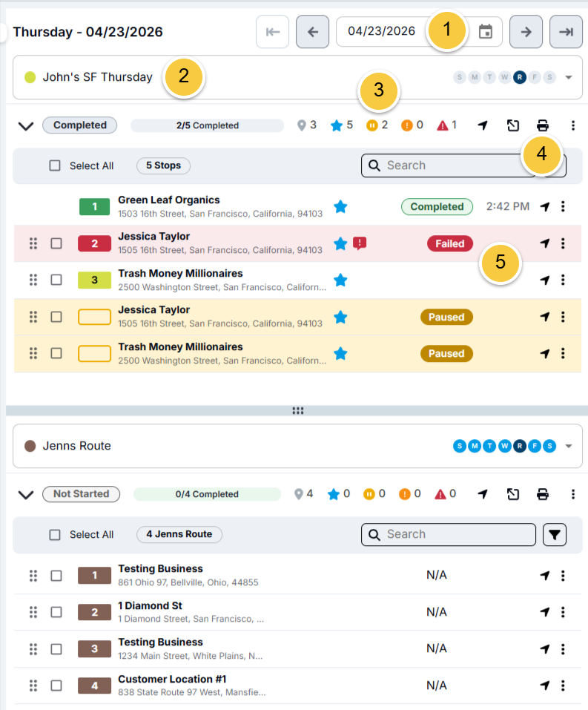Open options for Customer Location #1

pyautogui.click(x=563, y=686)
